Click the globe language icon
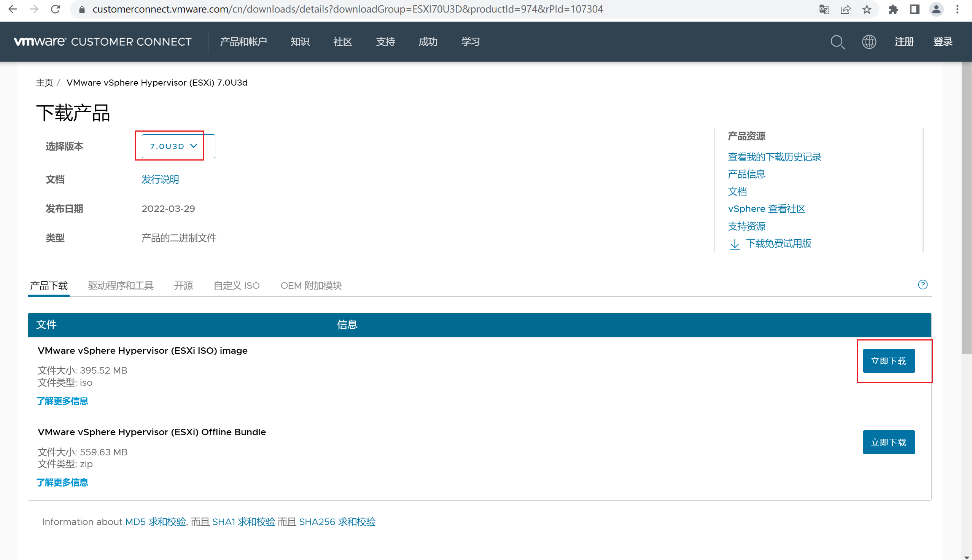This screenshot has width=972, height=560. (869, 41)
